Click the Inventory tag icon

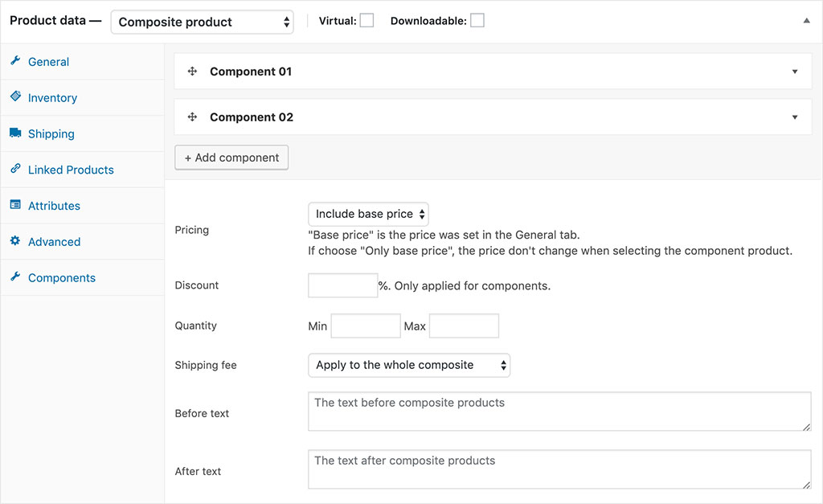tap(15, 97)
